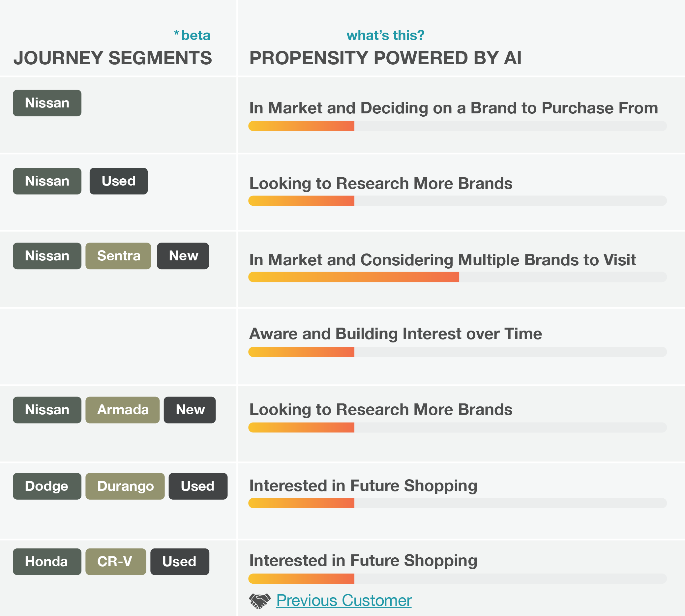Click the Honda brand tag
The image size is (685, 616).
(47, 562)
